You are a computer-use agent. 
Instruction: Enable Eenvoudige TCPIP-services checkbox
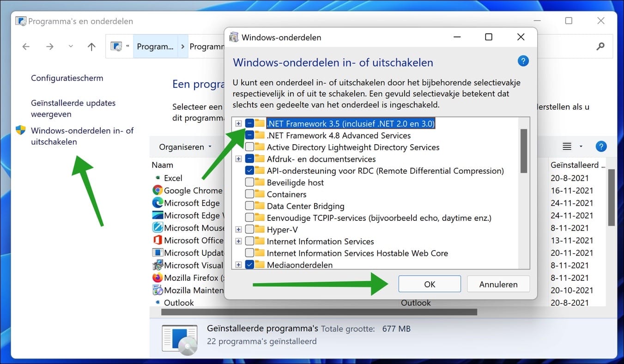point(249,218)
